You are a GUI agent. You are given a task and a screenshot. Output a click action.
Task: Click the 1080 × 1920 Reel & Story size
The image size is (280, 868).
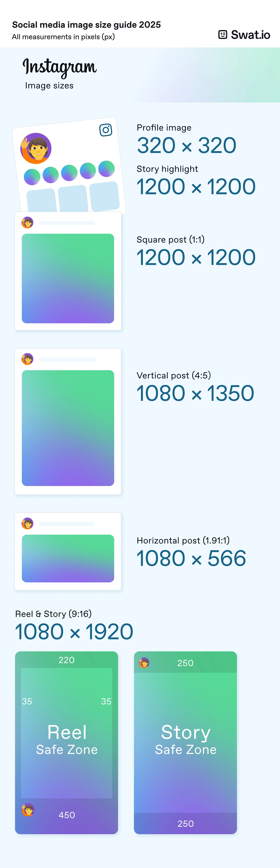point(74,631)
